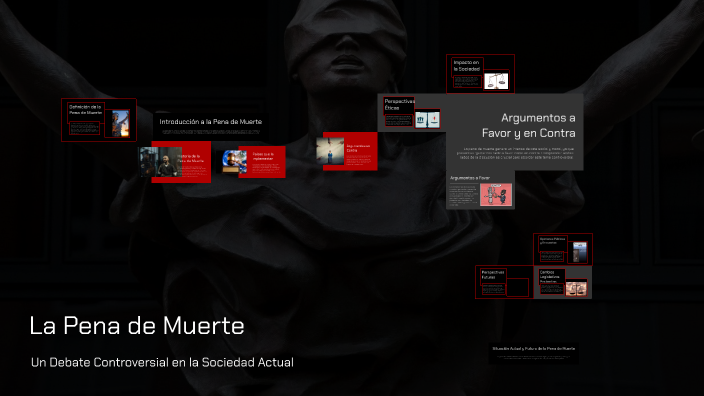Open the 'Definición de la Pena de Muerte' slide
The image size is (704, 396).
coord(99,120)
